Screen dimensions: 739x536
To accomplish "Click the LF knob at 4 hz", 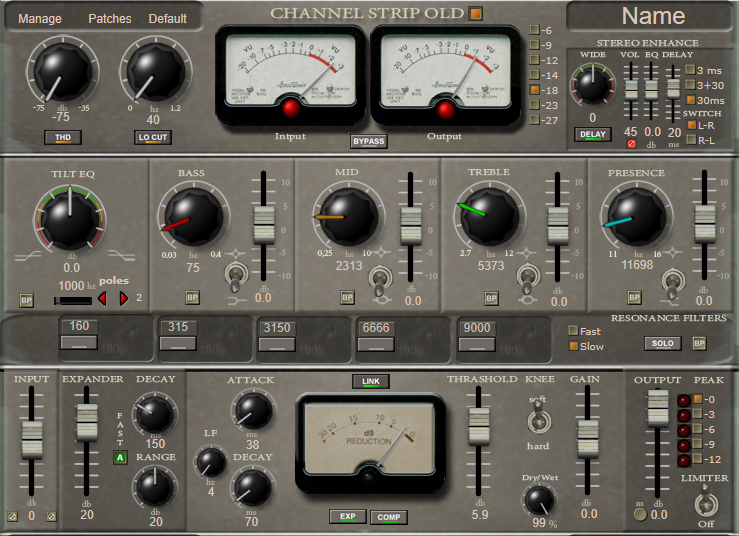I will tap(211, 463).
